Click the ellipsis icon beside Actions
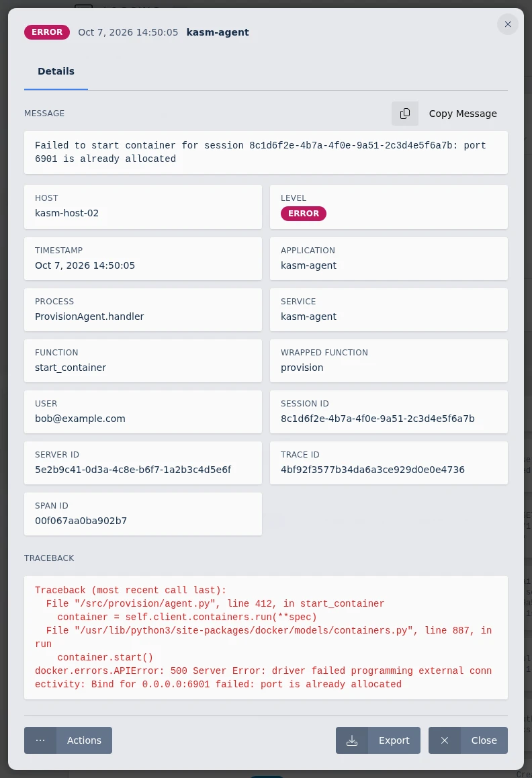532x778 pixels. [40, 740]
